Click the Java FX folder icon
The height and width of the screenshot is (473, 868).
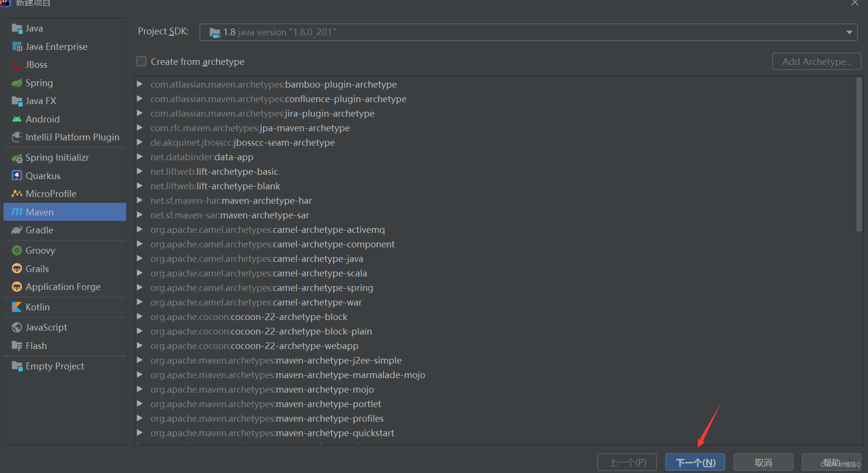[x=17, y=101]
